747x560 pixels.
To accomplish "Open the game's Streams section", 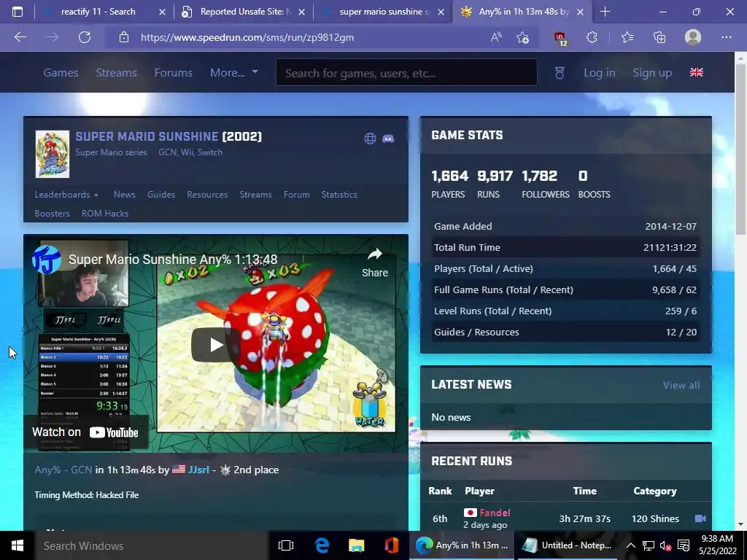I will click(x=256, y=194).
